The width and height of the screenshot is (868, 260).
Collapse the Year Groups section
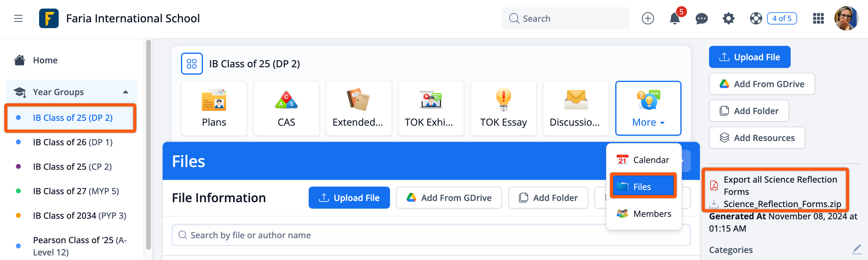pos(125,92)
